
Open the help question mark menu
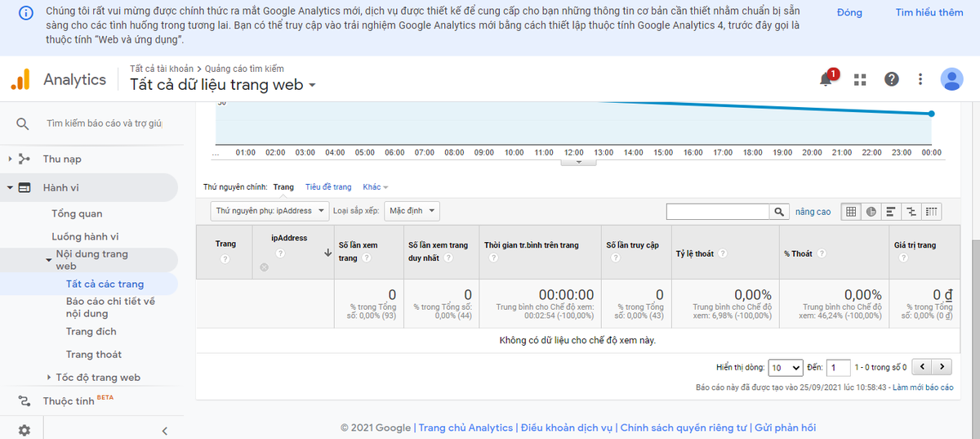[892, 79]
